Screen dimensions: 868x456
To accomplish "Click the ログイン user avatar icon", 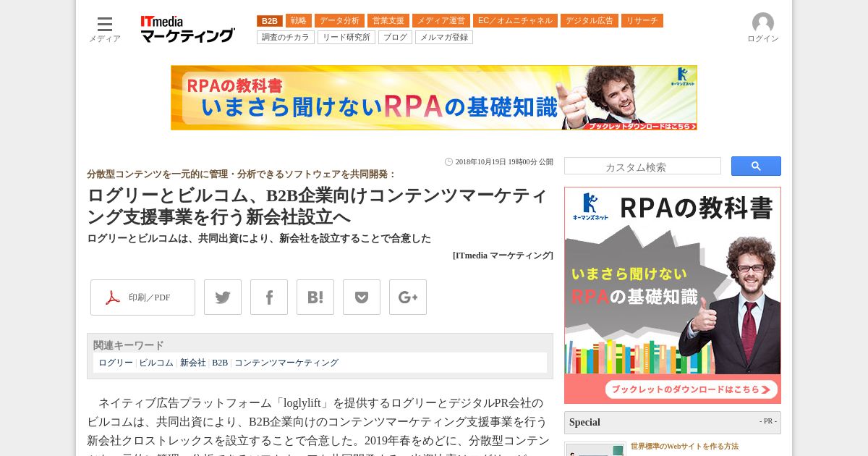I will pyautogui.click(x=763, y=23).
